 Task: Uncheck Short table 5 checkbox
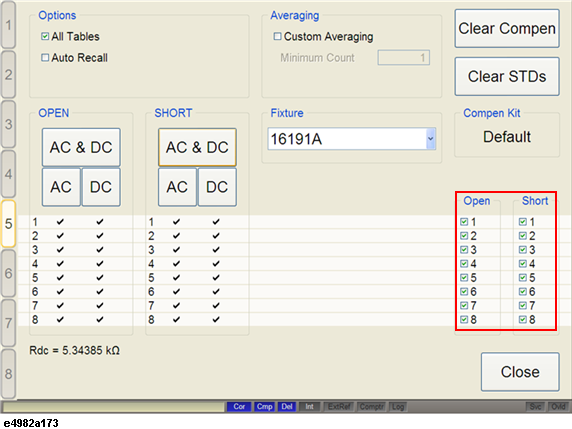coord(523,277)
